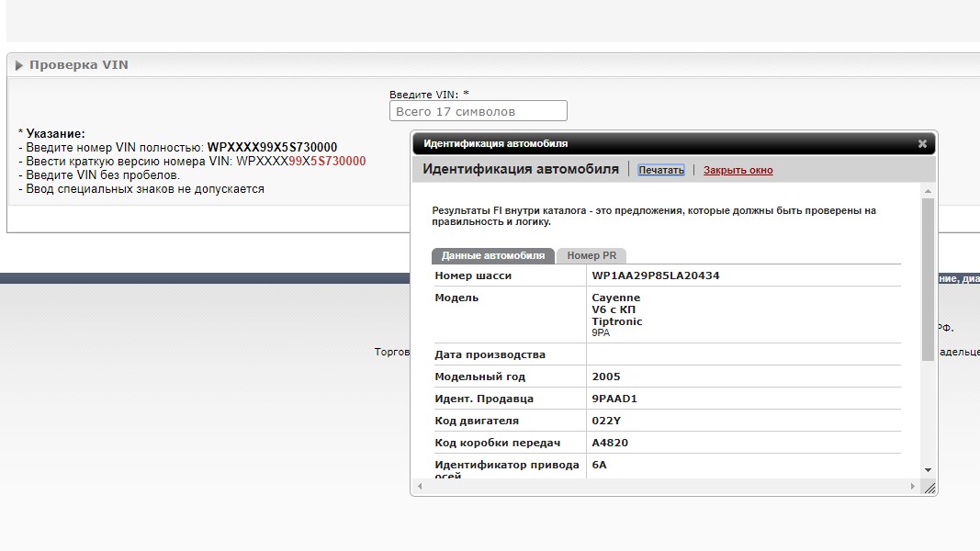This screenshot has width=980, height=551.
Task: Select the Данные автомобиля tab
Action: pyautogui.click(x=492, y=255)
